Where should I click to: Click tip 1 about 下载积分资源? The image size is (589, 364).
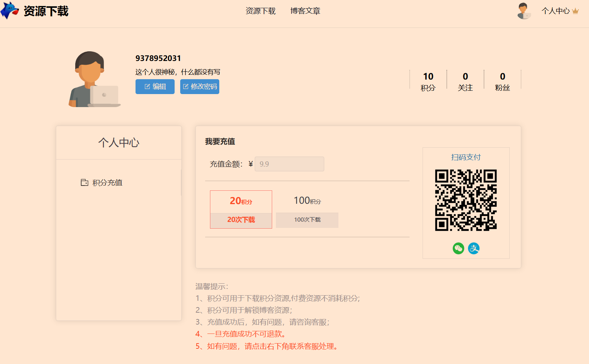tap(278, 298)
